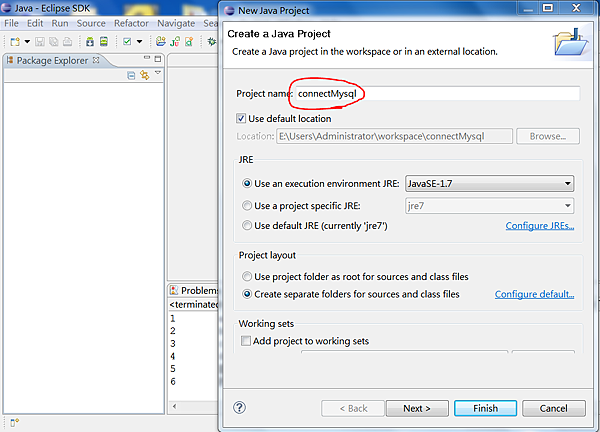
Task: Click the New Java Project dialog title icon
Action: pos(230,10)
